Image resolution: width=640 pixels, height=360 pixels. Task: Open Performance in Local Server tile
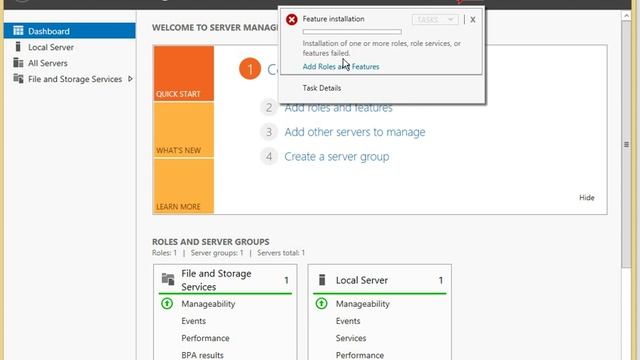coord(360,355)
